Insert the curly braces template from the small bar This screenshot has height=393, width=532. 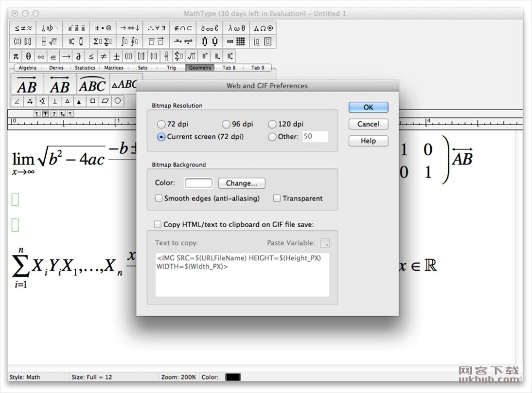click(x=154, y=56)
